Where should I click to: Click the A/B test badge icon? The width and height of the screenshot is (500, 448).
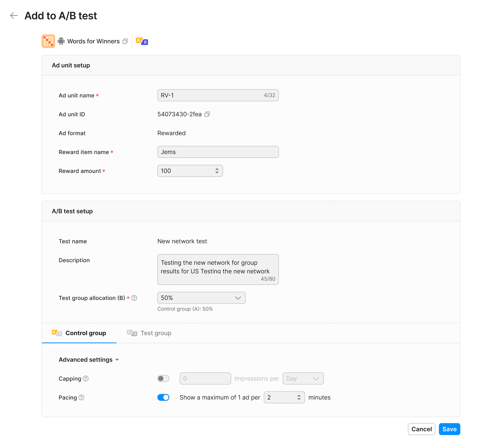tap(142, 41)
